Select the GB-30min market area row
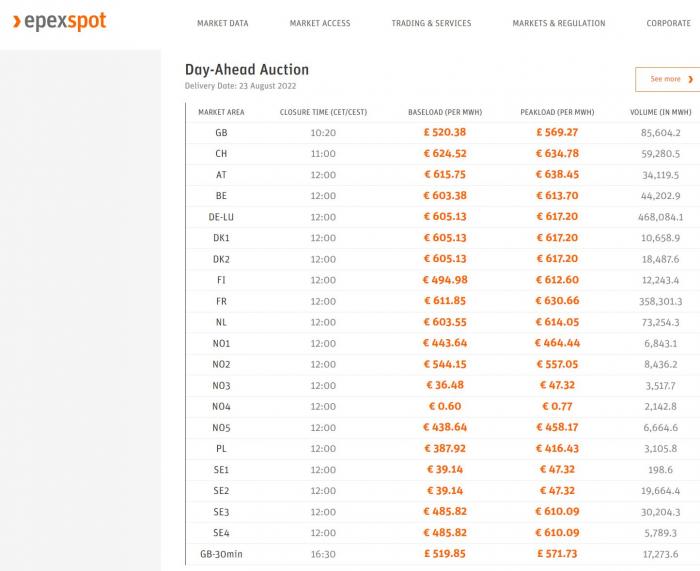 click(x=443, y=554)
